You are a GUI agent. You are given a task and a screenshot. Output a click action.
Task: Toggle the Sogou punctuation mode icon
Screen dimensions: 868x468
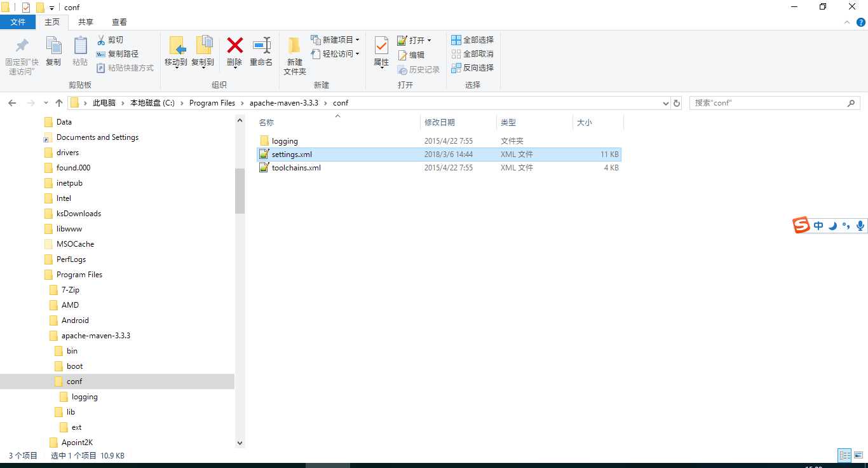(x=846, y=226)
